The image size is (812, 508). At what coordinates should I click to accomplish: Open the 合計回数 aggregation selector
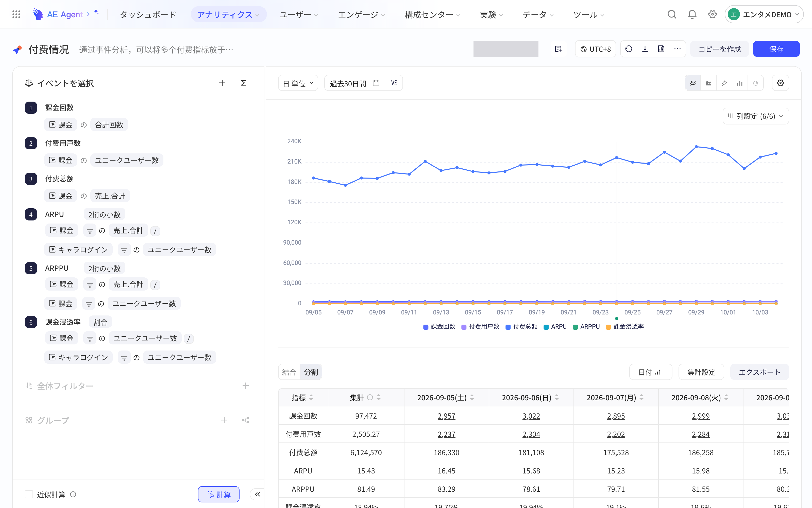pyautogui.click(x=109, y=125)
